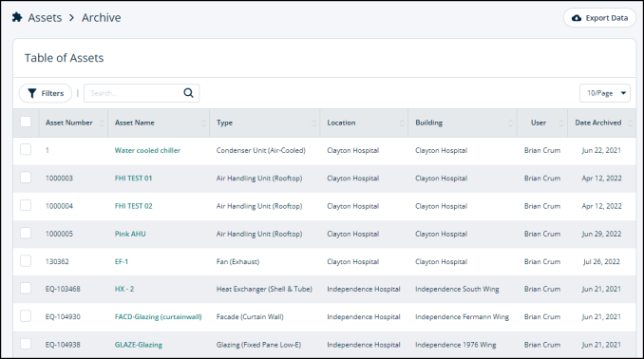Click the Export Data button
644x359 pixels.
[x=599, y=18]
